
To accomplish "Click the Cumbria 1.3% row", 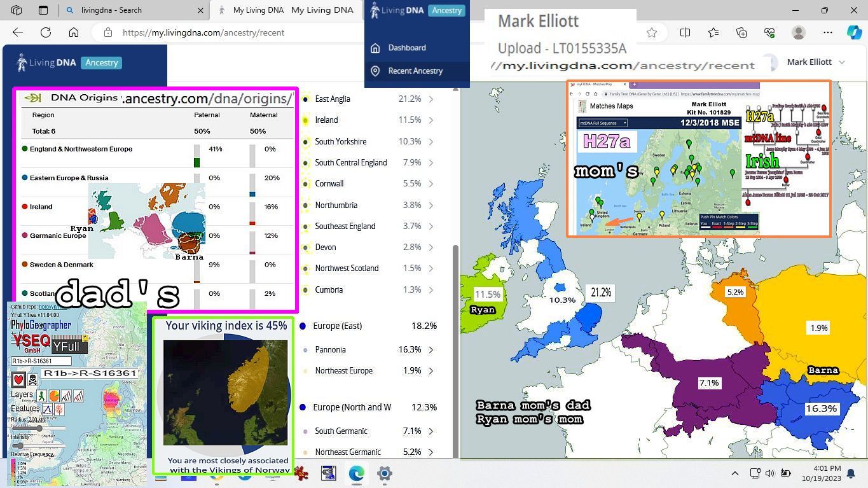I will tap(368, 289).
